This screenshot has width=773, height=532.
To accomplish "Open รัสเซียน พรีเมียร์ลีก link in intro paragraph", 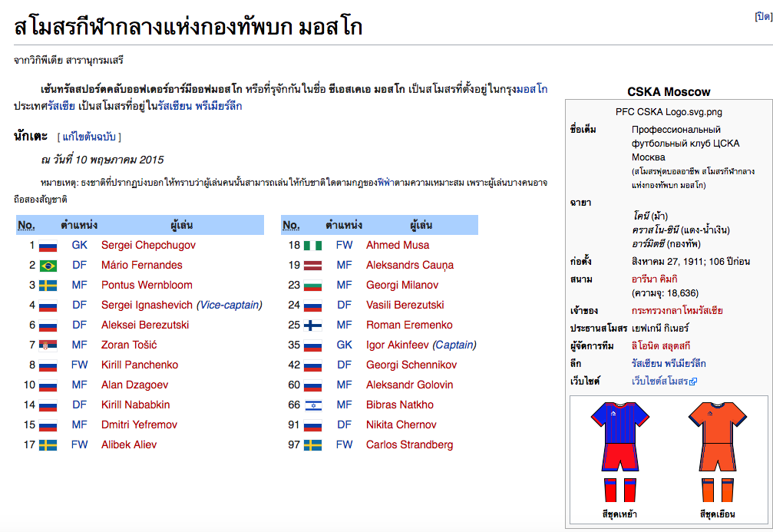I will point(200,106).
